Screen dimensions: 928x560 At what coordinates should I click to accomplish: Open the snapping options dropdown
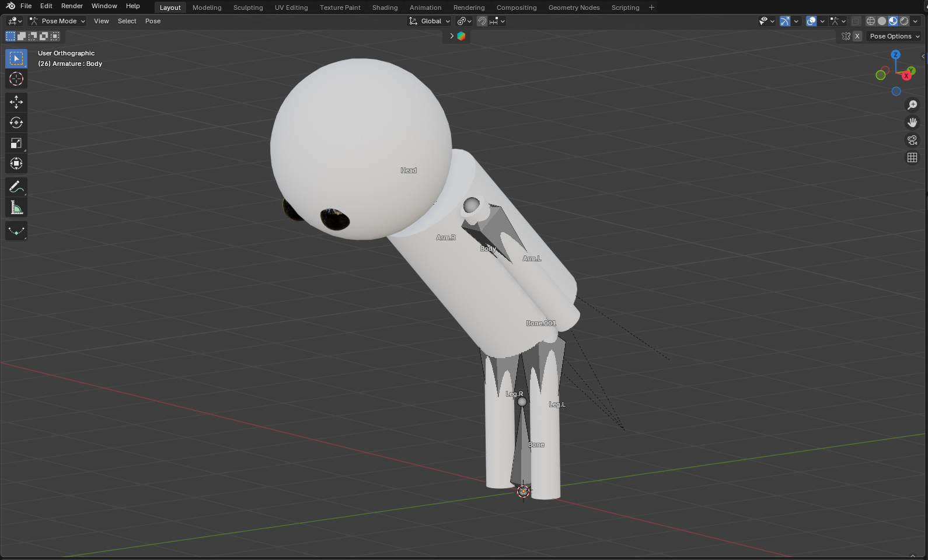[x=497, y=21]
